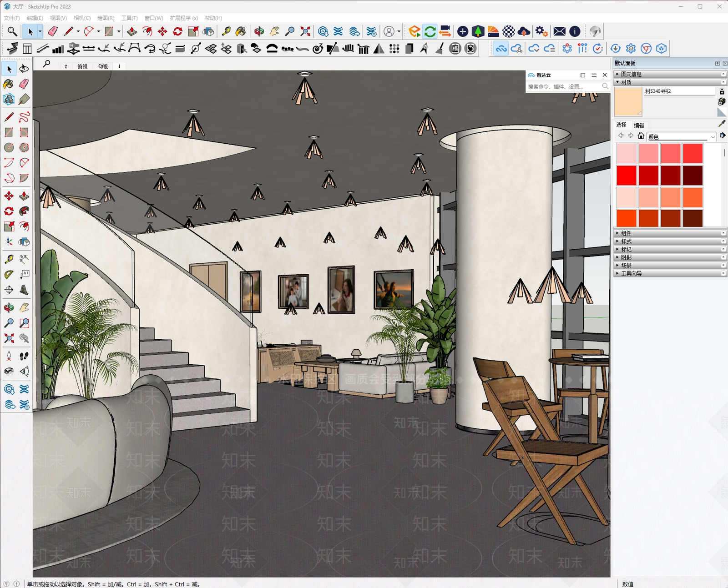Open the Select tool dropdown arrow
Viewport: 728px width, 588px height.
[x=40, y=31]
